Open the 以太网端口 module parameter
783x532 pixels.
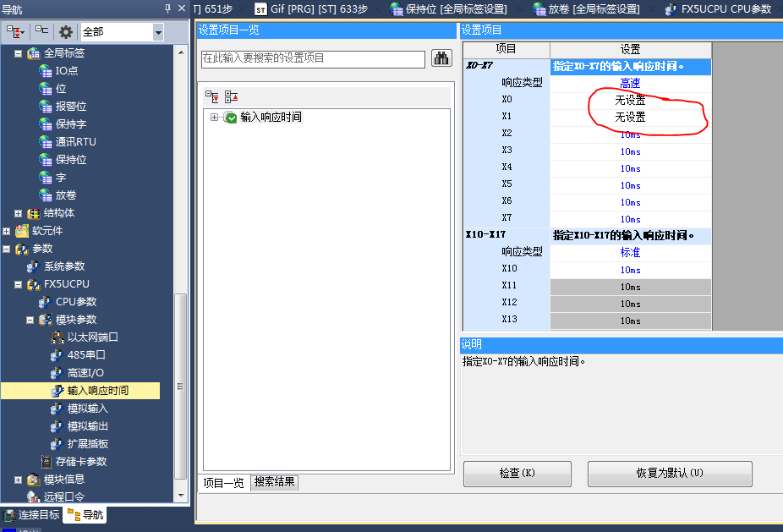(92, 337)
